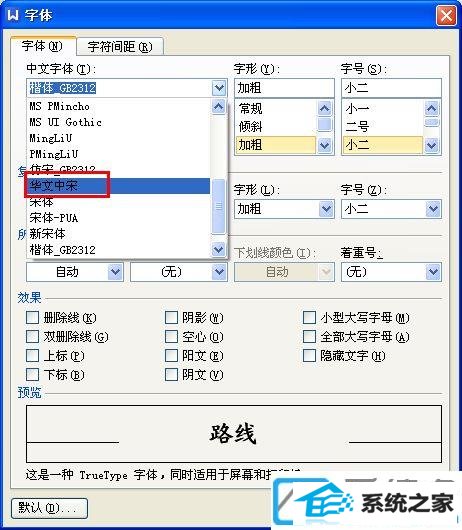Enable the 删除线 checkbox
The width and height of the screenshot is (462, 530).
(32, 317)
